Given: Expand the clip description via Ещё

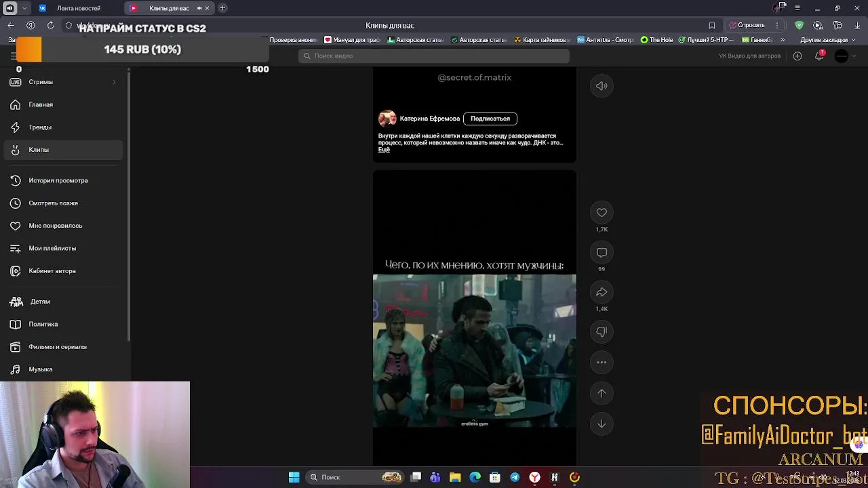Looking at the screenshot, I should (x=384, y=150).
